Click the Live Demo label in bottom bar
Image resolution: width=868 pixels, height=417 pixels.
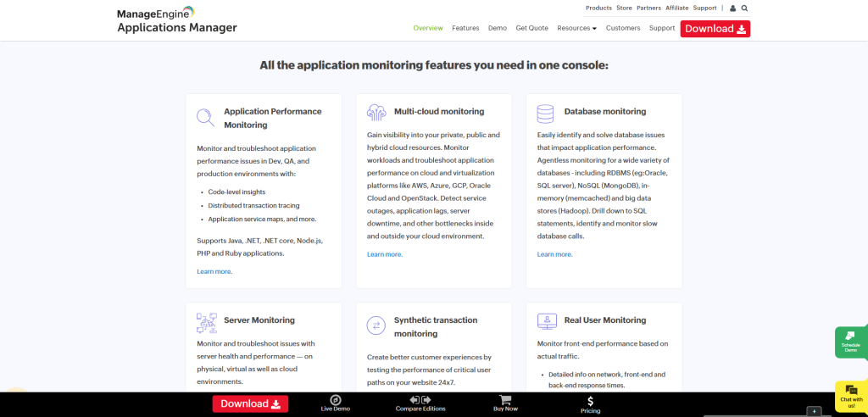tap(336, 409)
